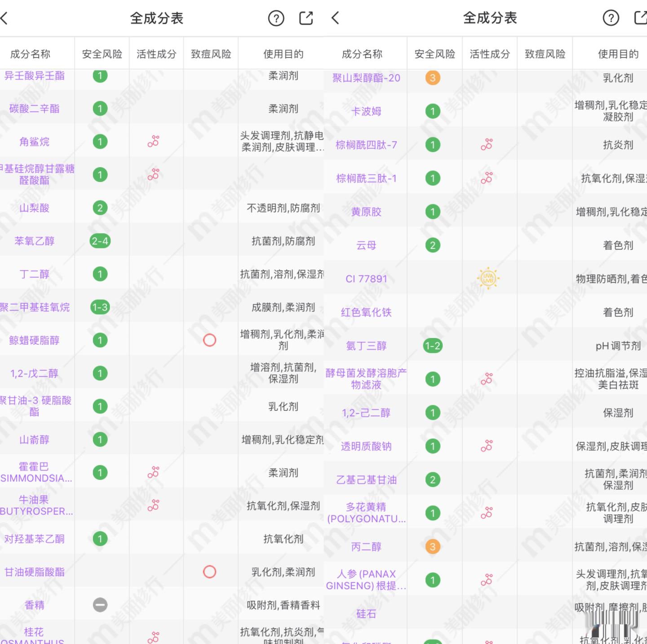Open ingredient link 硅石
Viewport: 647px width, 644px height.
click(366, 614)
